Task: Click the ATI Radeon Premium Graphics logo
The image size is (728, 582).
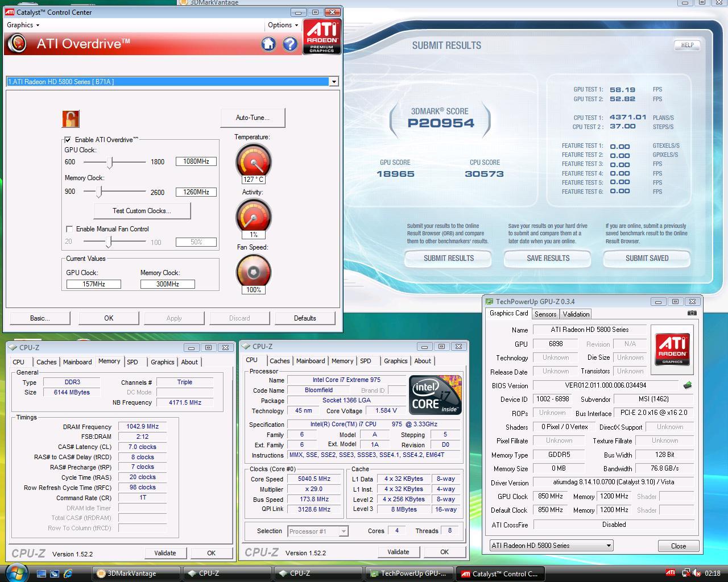Action: pyautogui.click(x=322, y=36)
